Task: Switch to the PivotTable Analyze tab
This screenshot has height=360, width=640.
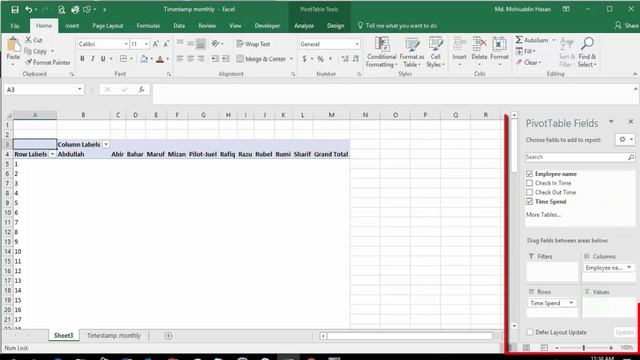Action: pyautogui.click(x=304, y=26)
